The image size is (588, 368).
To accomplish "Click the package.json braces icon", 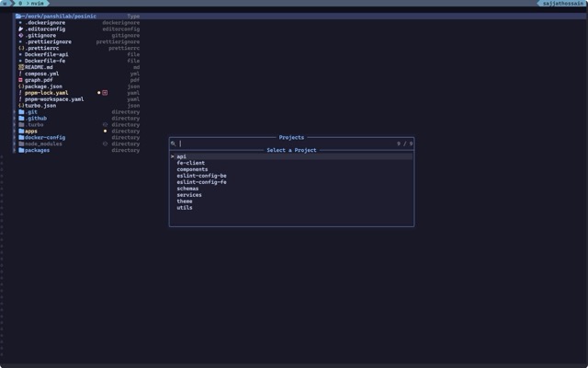I will click(x=20, y=86).
